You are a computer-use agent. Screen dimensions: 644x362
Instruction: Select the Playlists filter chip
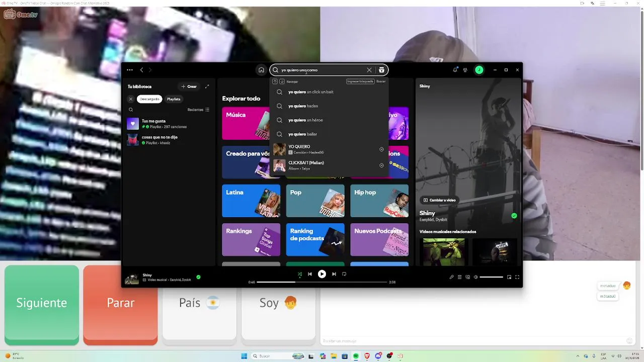click(174, 99)
